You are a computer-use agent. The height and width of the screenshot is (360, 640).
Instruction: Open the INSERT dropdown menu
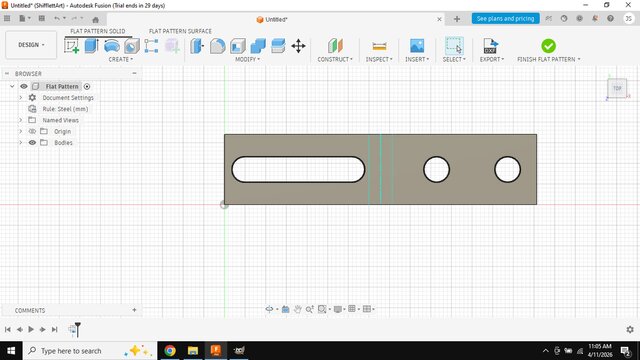(x=417, y=59)
